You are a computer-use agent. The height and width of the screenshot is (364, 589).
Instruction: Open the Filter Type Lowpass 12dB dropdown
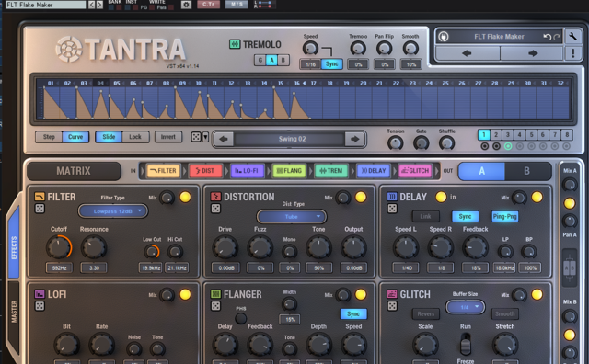pos(112,211)
